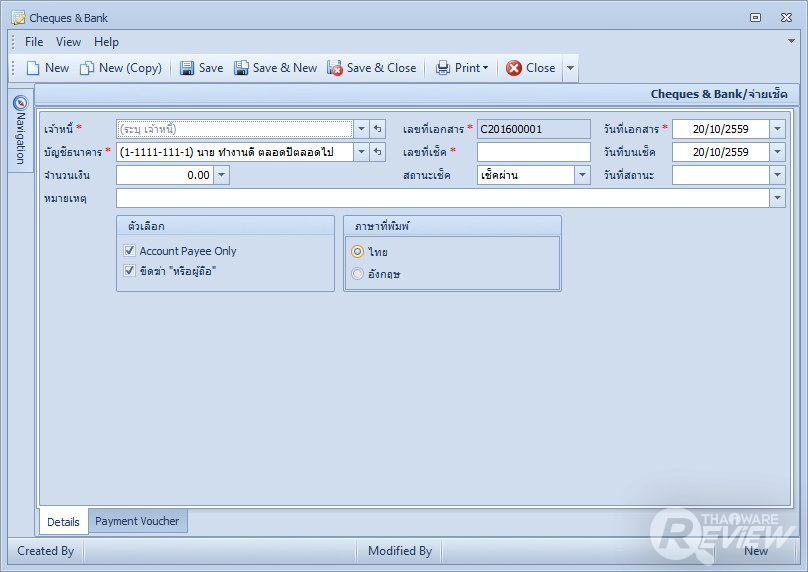Open วันที่เอกสาร date picker dropdown
808x572 pixels.
tap(778, 129)
